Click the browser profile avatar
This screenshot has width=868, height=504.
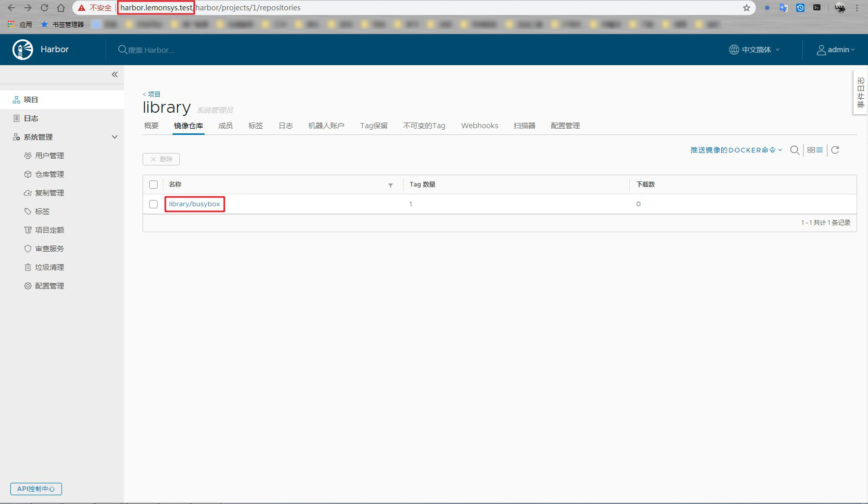pos(840,8)
